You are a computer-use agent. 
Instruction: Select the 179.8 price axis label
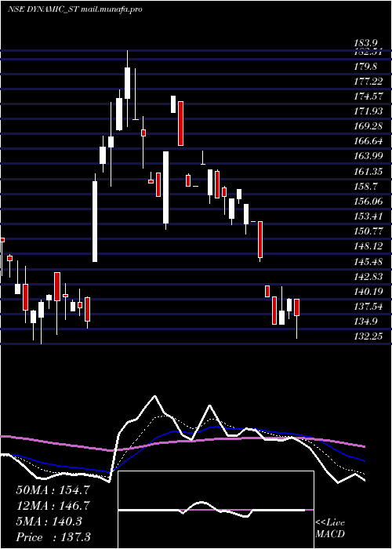(366, 67)
